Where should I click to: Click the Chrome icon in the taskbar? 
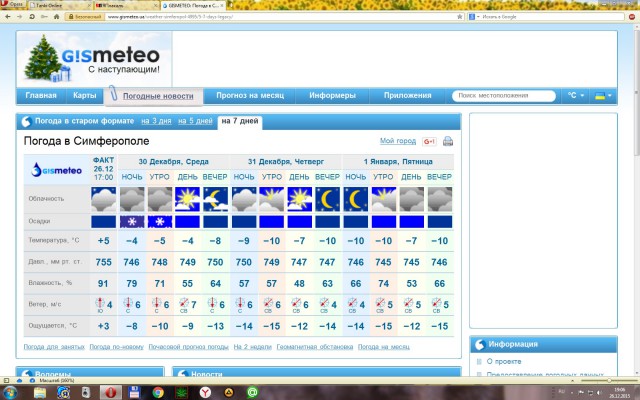click(x=158, y=392)
